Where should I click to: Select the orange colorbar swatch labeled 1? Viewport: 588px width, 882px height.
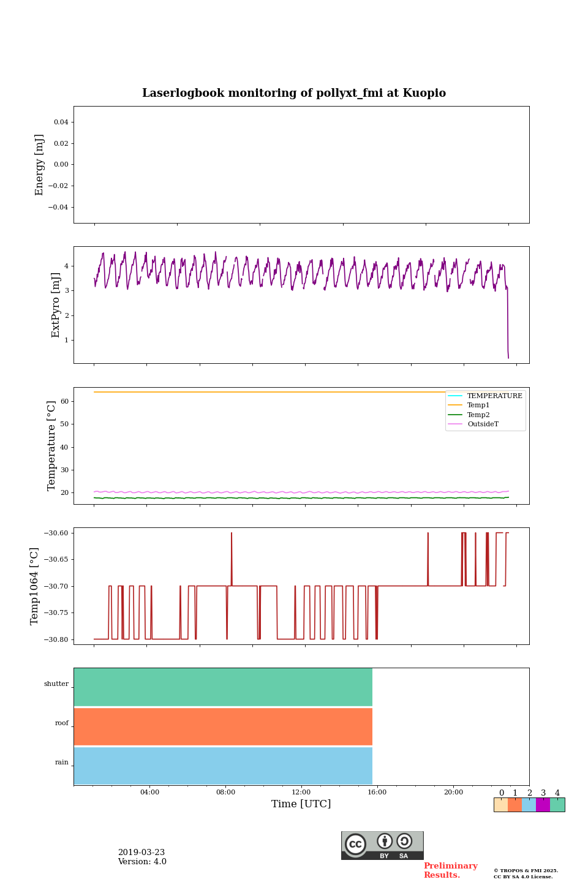point(514,805)
